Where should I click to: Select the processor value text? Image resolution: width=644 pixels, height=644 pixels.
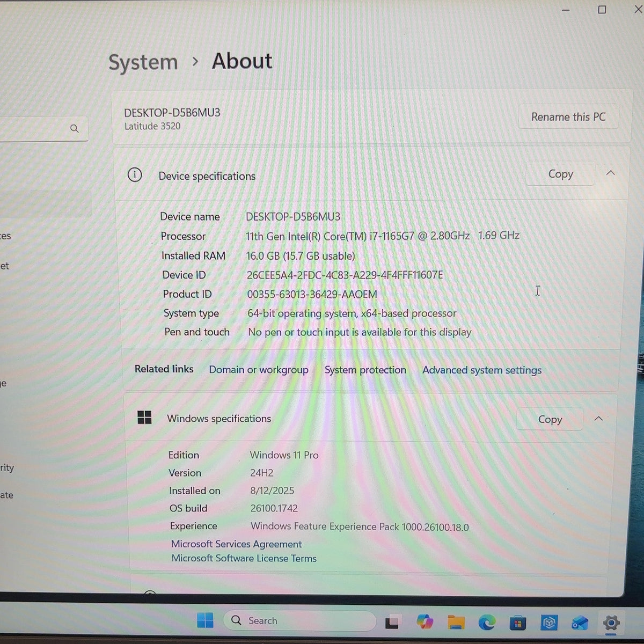(383, 236)
